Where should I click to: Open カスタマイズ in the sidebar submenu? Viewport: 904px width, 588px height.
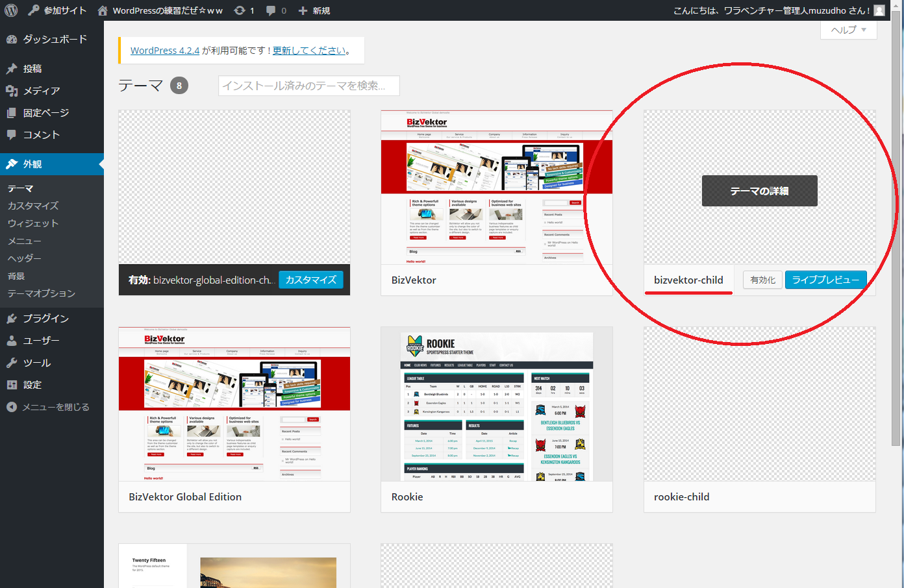click(33, 206)
